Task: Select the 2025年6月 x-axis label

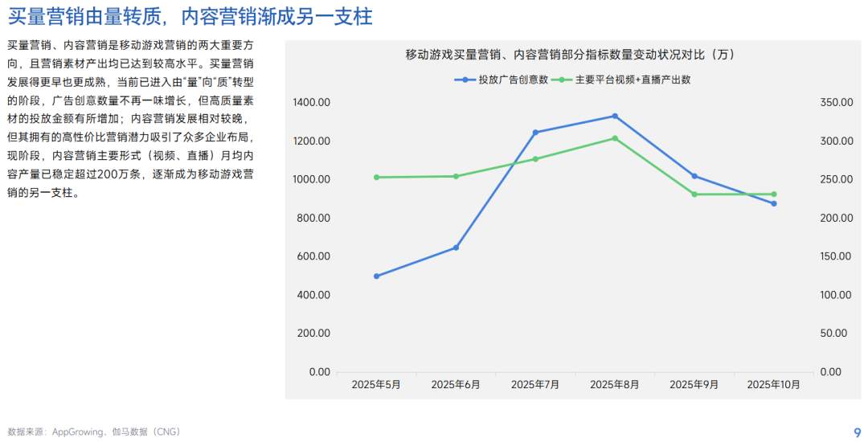Action: point(456,384)
